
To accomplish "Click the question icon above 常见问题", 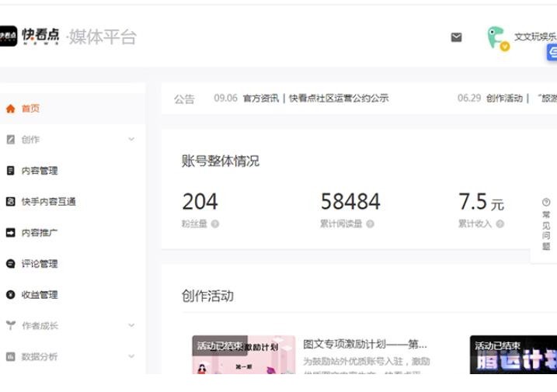I will coord(546,202).
